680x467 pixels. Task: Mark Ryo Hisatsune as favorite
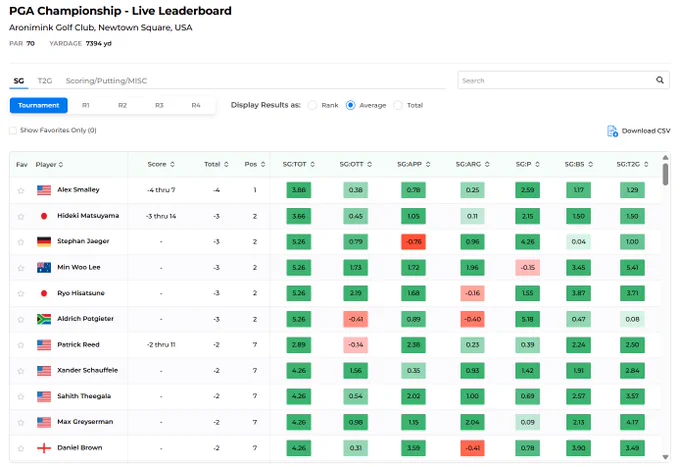pos(20,294)
